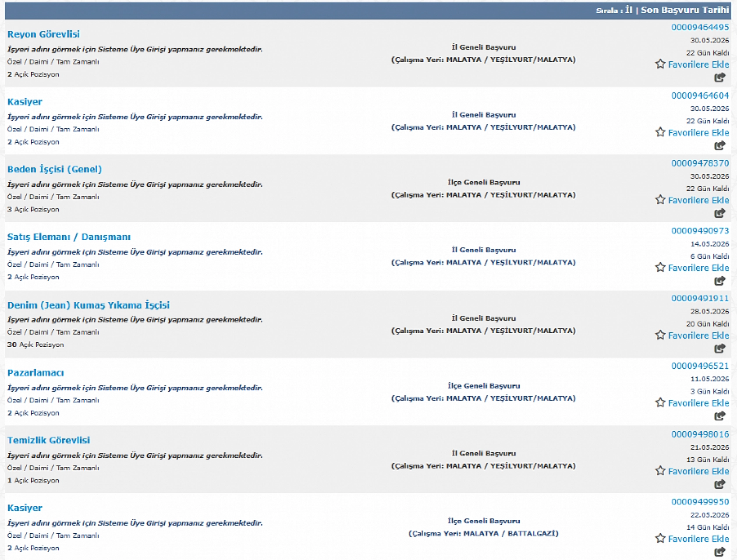This screenshot has width=737, height=560.
Task: Open listing number 00009464604
Action: 700,95
